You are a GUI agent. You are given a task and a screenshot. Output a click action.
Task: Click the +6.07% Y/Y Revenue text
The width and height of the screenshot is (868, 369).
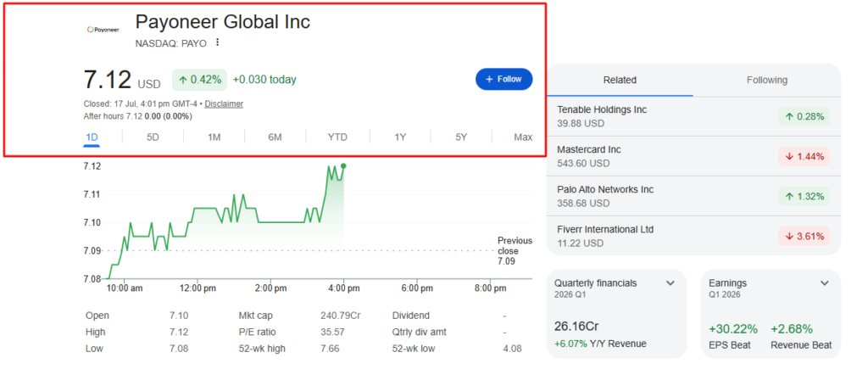coord(600,344)
